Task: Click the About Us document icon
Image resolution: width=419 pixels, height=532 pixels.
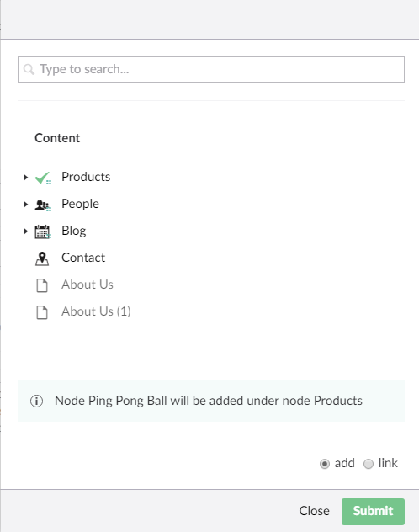Action: coord(42,285)
